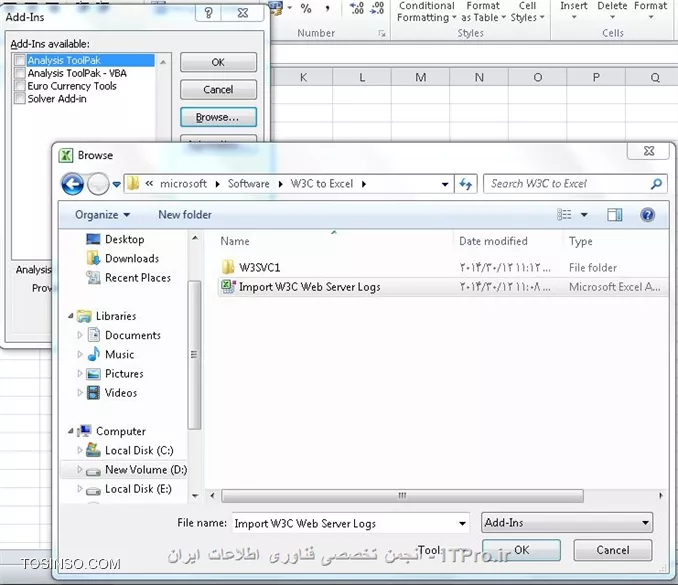This screenshot has height=585, width=678.
Task: Click the blue Help icon in Browse
Action: pyautogui.click(x=647, y=215)
